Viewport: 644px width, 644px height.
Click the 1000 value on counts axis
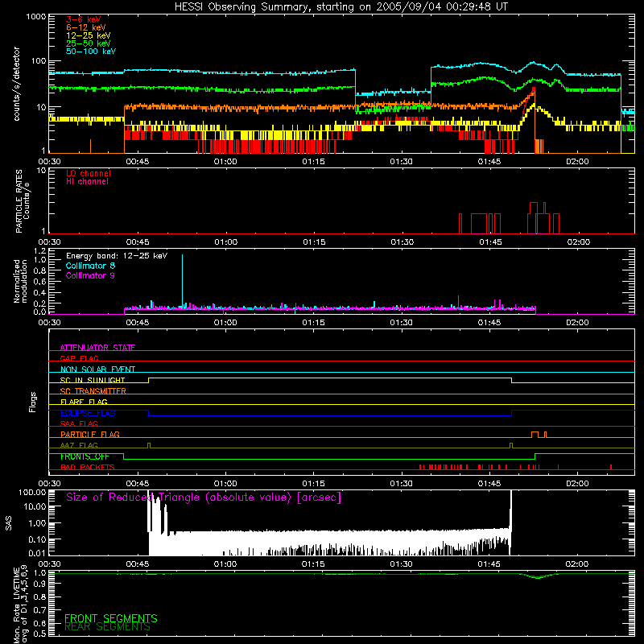[x=36, y=17]
